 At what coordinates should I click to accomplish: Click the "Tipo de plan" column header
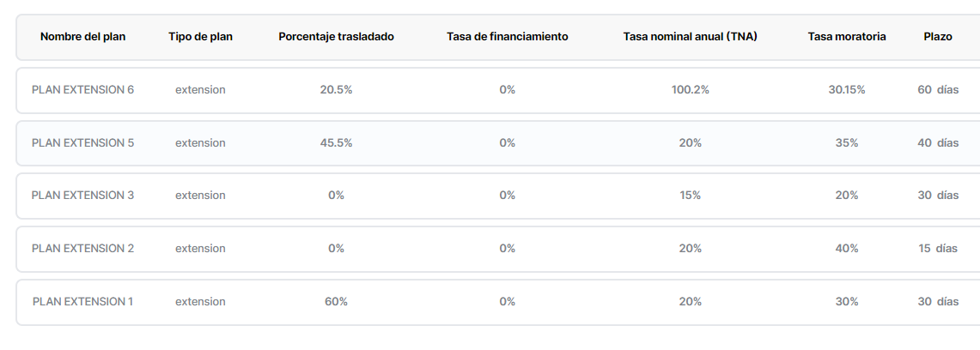(x=200, y=37)
